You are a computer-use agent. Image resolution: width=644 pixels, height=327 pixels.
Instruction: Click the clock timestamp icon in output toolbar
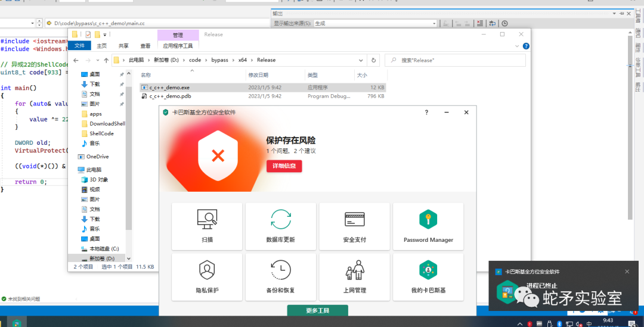point(504,23)
